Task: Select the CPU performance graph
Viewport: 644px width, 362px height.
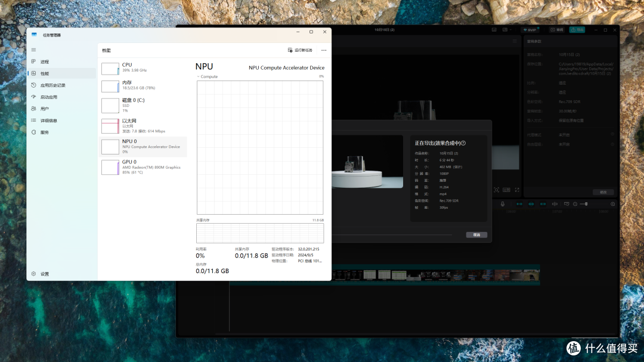Action: [143, 68]
